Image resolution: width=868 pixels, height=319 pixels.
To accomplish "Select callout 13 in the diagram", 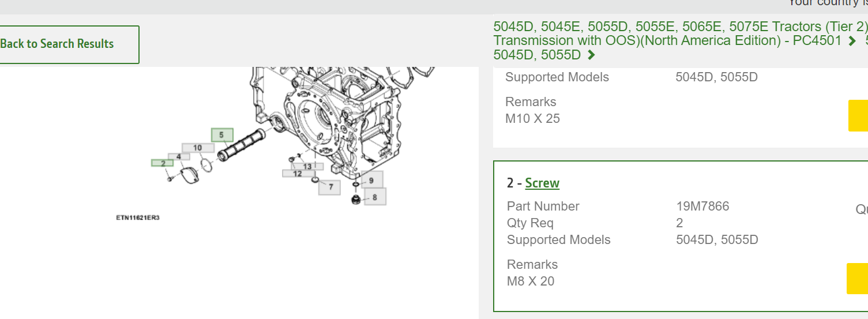I will pyautogui.click(x=308, y=167).
